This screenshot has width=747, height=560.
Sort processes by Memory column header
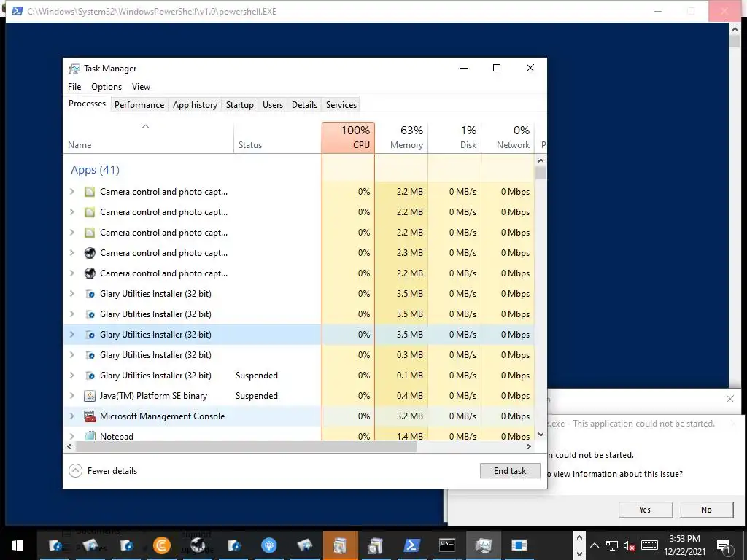pos(402,137)
